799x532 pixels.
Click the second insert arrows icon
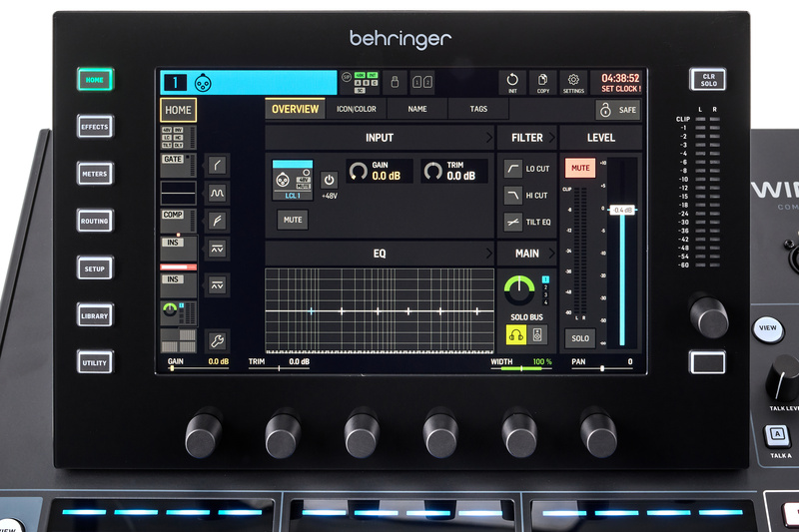click(x=217, y=285)
